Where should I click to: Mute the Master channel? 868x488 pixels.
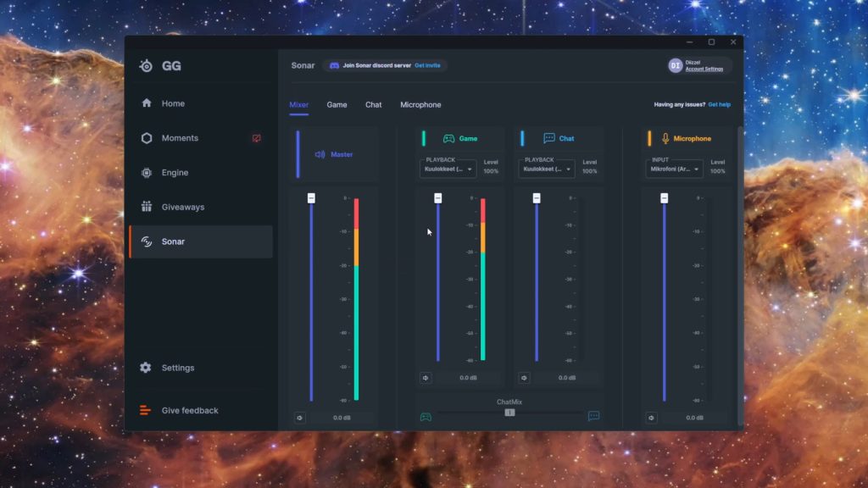click(300, 418)
